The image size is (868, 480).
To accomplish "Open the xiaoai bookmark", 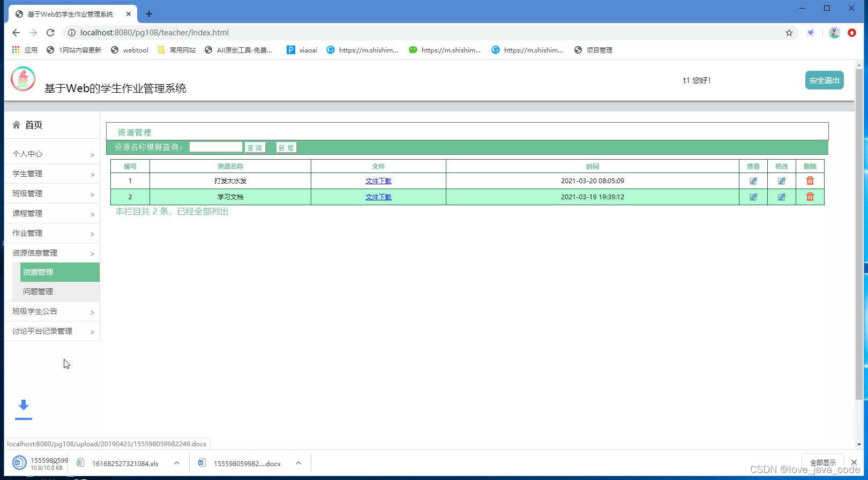I will coord(302,50).
